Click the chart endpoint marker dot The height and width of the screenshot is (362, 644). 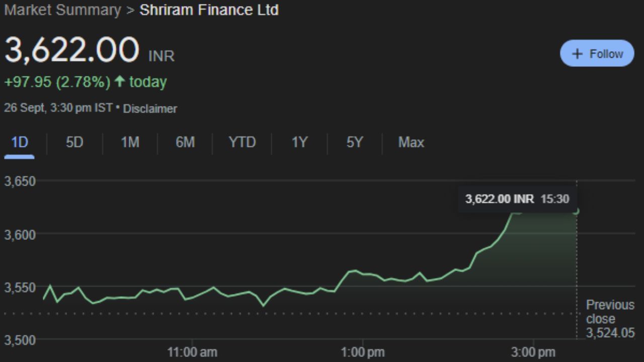pos(576,211)
